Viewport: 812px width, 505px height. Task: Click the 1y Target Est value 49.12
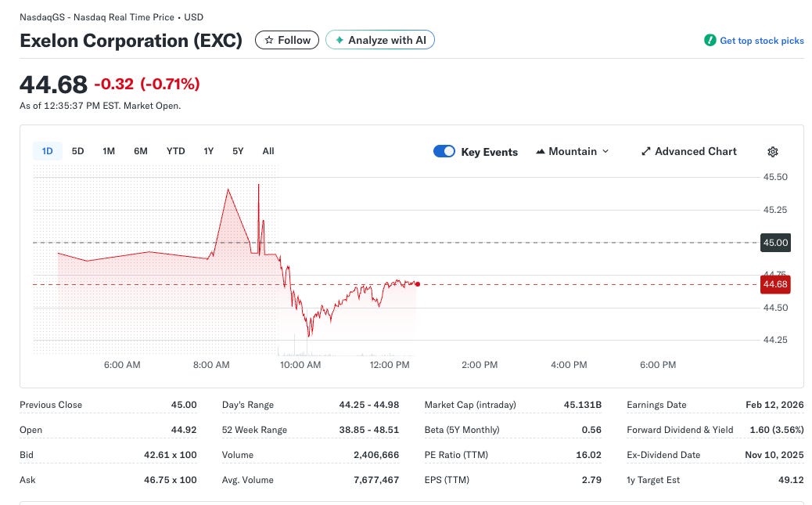point(792,480)
